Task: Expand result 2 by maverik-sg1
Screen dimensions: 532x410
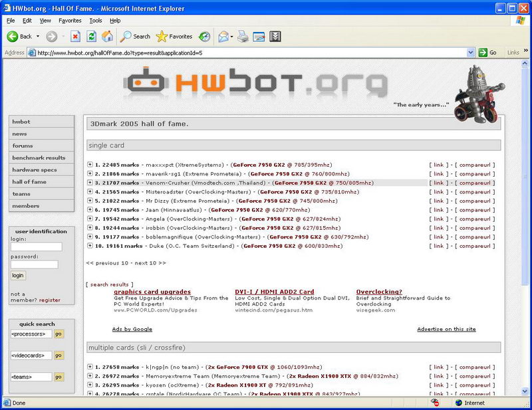Action: pyautogui.click(x=90, y=173)
